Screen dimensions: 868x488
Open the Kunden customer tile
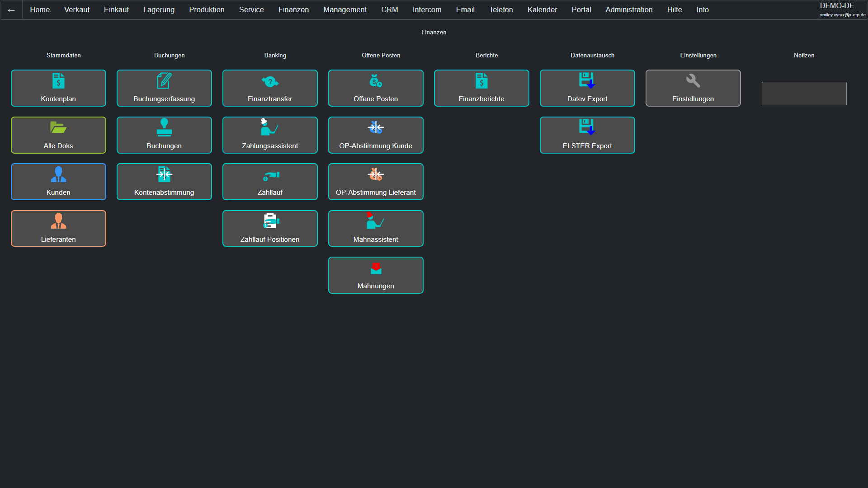click(58, 182)
